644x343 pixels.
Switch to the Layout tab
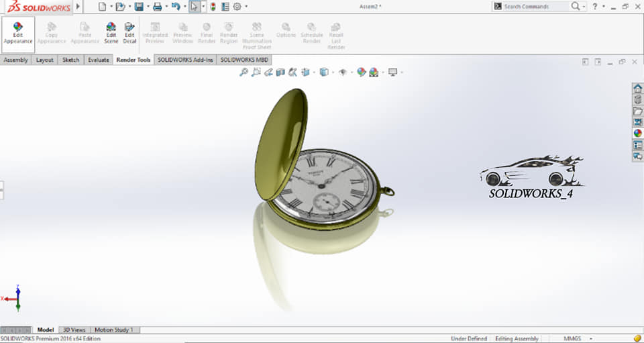(44, 60)
